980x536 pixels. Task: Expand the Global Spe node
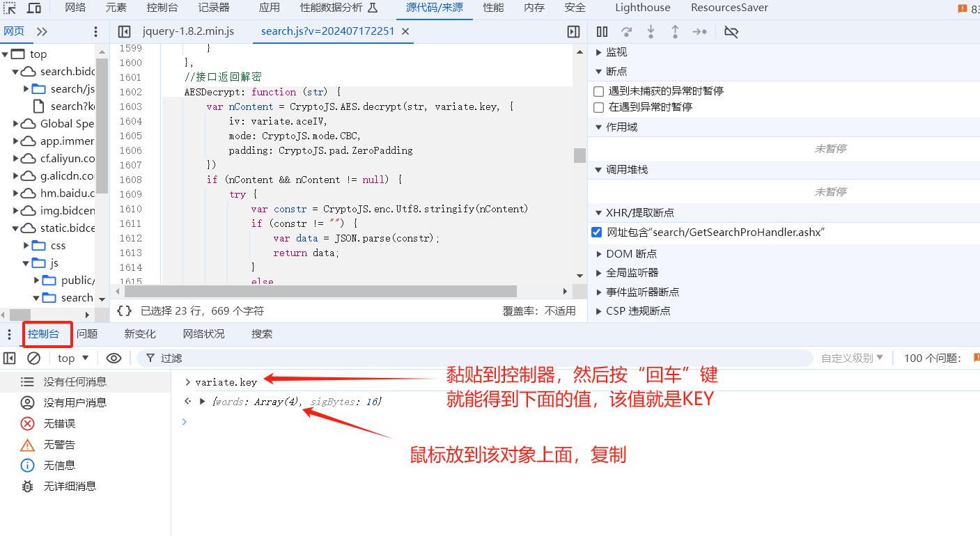pos(15,124)
